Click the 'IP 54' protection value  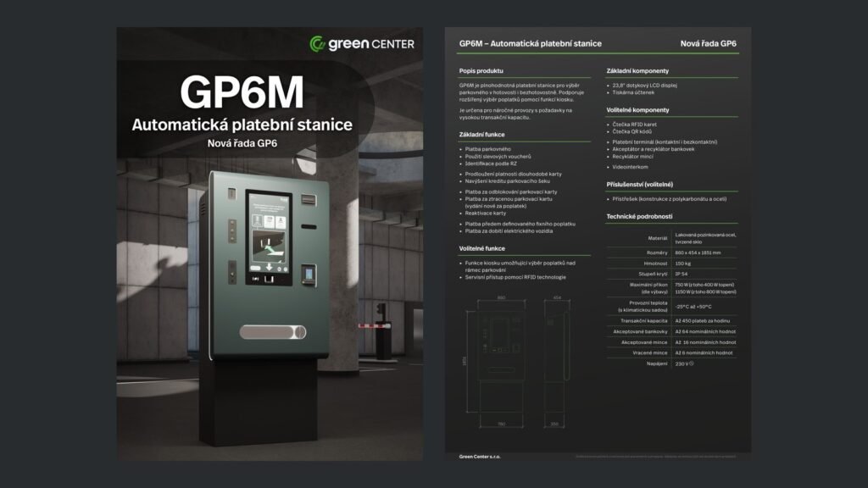coord(681,274)
